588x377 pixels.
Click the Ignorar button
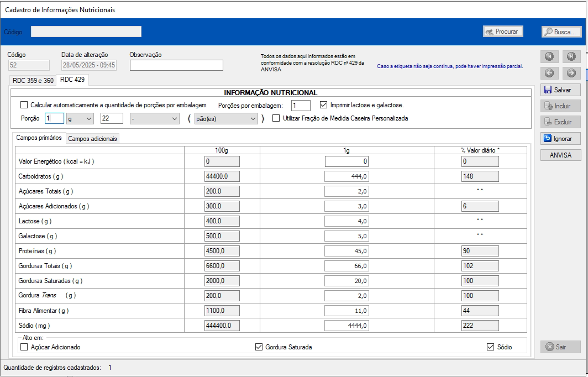coord(560,139)
